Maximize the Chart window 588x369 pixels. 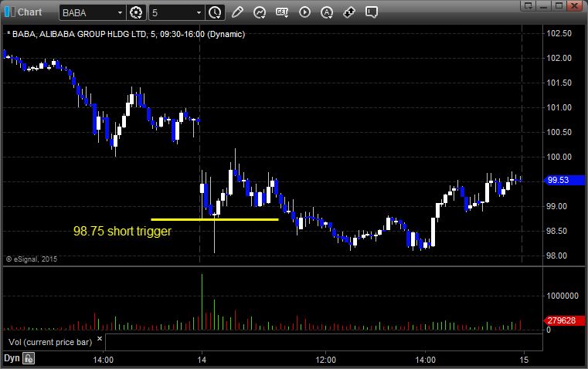tap(559, 5)
